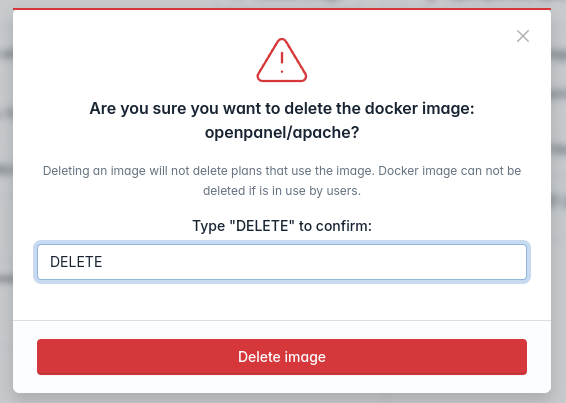The width and height of the screenshot is (566, 403).
Task: Click the blank area below the input
Action: 282,300
